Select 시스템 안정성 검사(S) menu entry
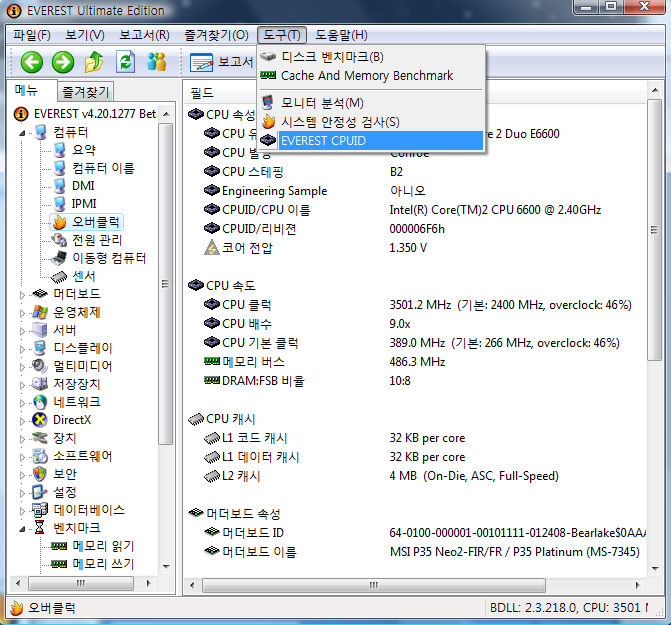 click(371, 122)
